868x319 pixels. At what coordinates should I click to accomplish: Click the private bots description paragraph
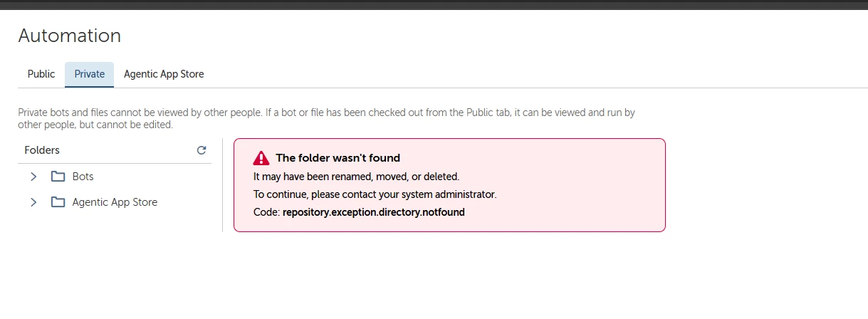coord(326,118)
